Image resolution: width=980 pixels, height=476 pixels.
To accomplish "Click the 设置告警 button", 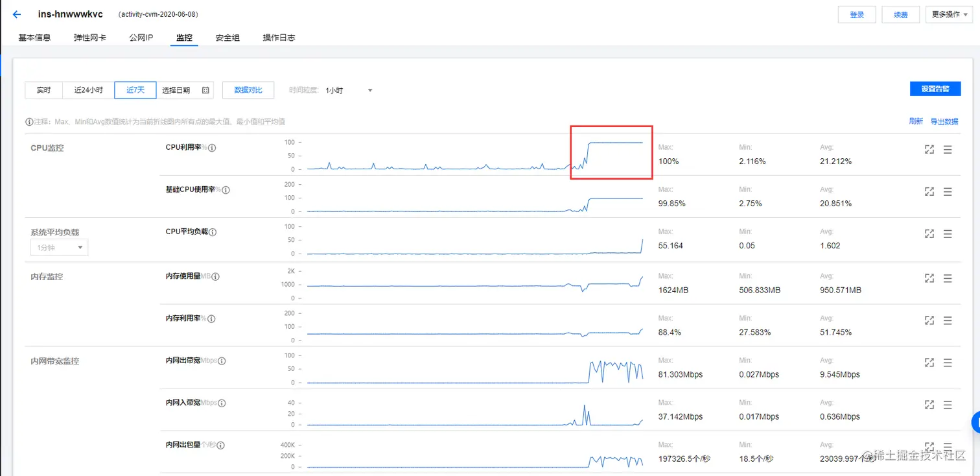I will point(935,88).
